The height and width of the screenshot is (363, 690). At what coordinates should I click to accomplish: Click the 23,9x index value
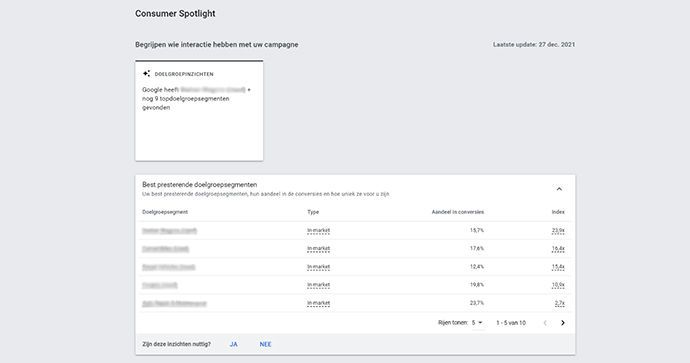coord(558,231)
